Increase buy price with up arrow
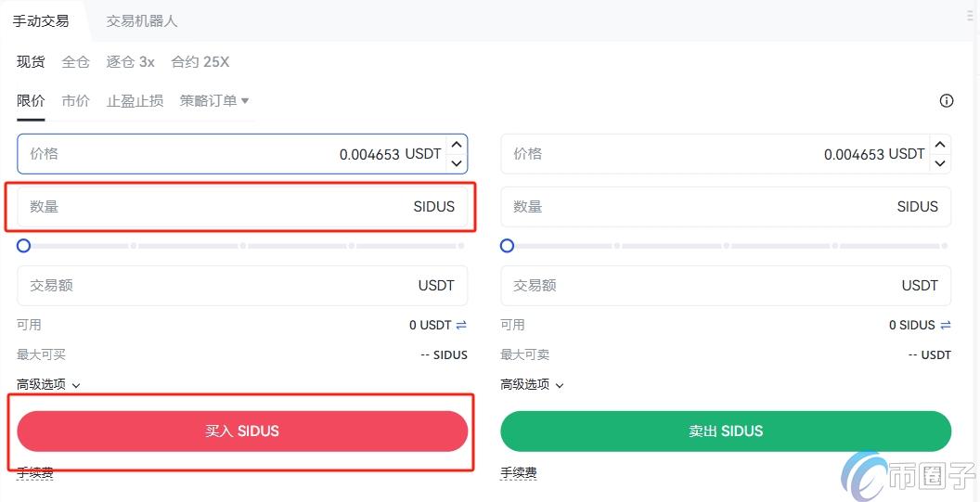This screenshot has height=502, width=980. pos(457,145)
